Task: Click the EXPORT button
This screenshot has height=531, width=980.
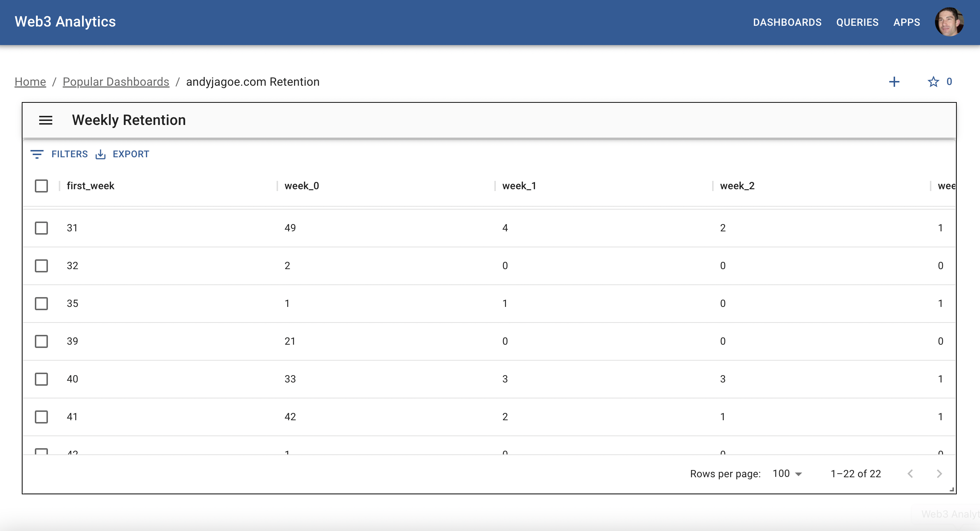Action: point(122,154)
